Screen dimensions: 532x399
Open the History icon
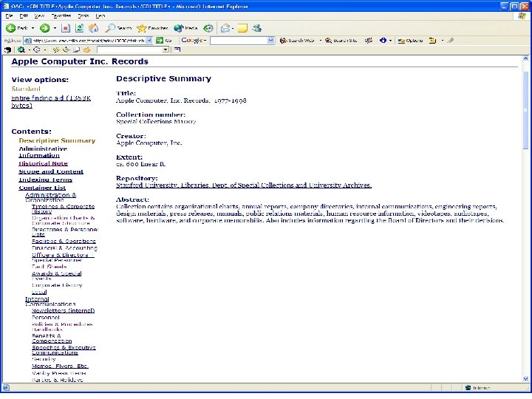208,28
